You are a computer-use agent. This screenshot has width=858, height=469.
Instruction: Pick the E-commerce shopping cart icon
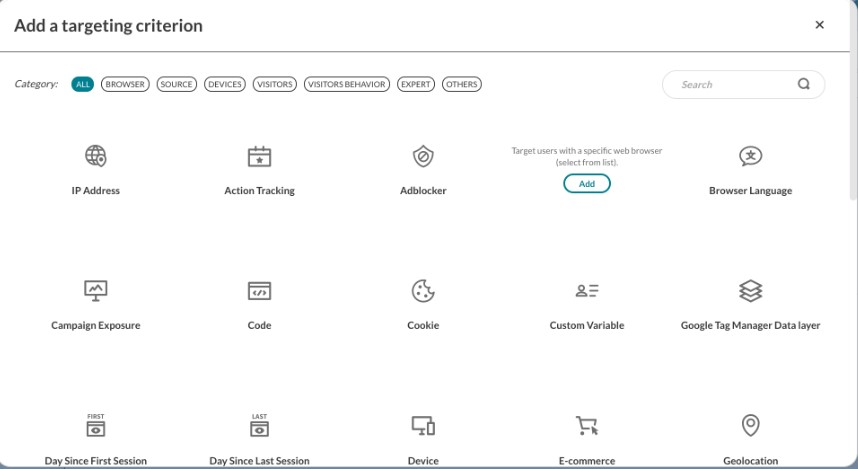[x=587, y=425]
